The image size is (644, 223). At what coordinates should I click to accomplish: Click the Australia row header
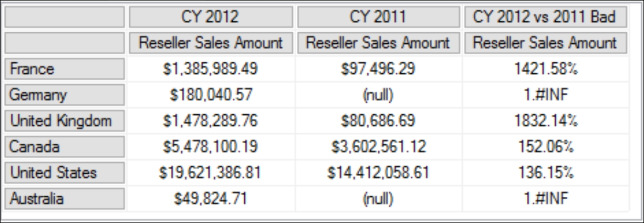click(x=65, y=199)
